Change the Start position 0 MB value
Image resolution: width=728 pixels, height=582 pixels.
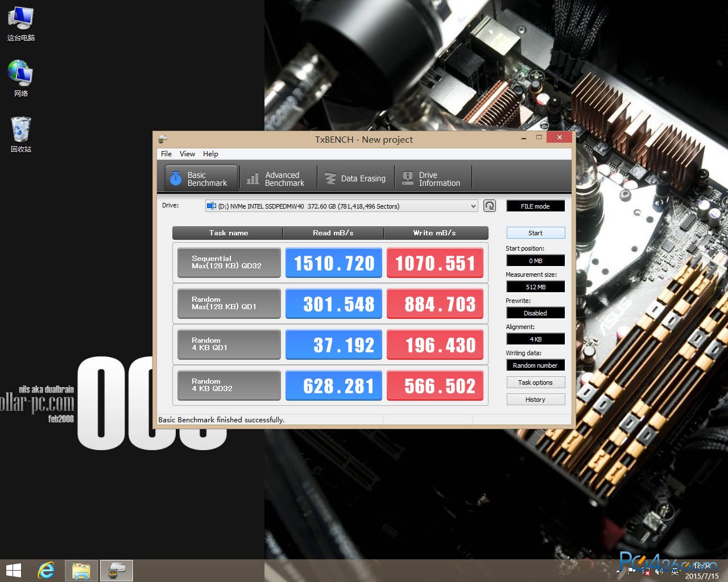[535, 260]
